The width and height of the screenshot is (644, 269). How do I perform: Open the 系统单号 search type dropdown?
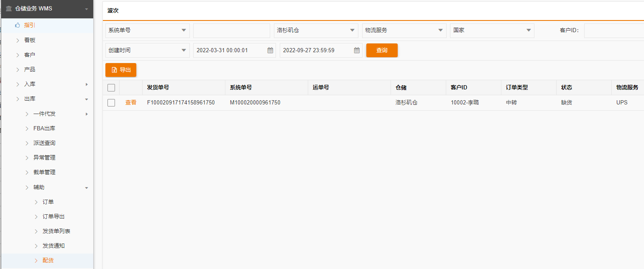pyautogui.click(x=148, y=30)
